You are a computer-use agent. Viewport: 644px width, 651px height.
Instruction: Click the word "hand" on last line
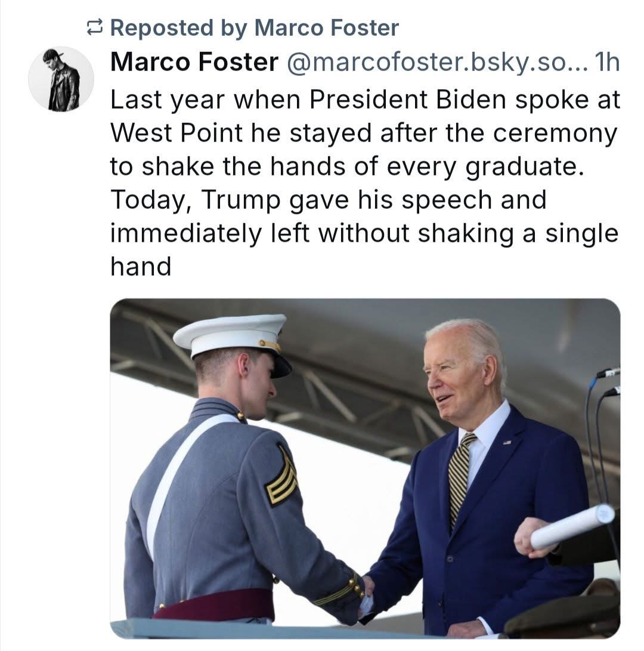pyautogui.click(x=141, y=266)
